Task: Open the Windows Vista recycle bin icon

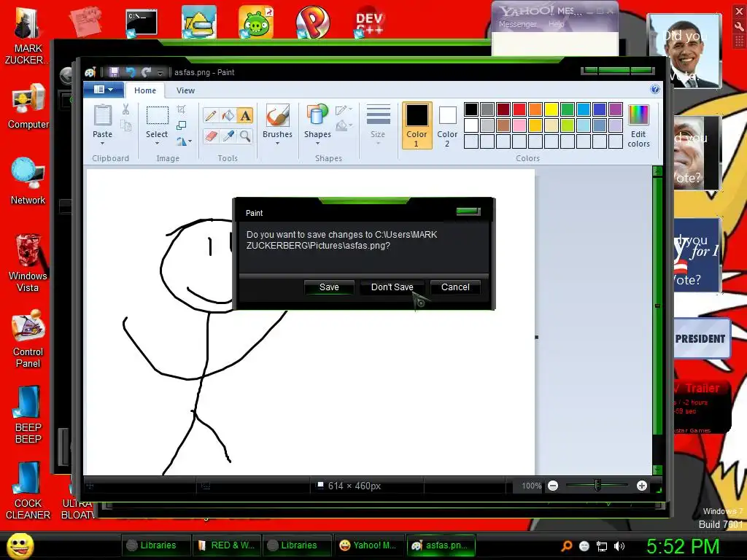Action: coord(28,262)
